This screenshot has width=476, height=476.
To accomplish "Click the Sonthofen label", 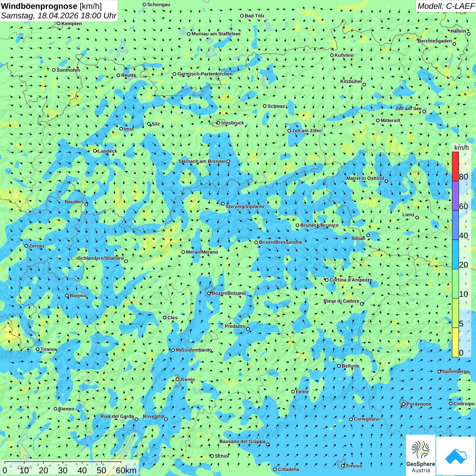I will 68,70.
